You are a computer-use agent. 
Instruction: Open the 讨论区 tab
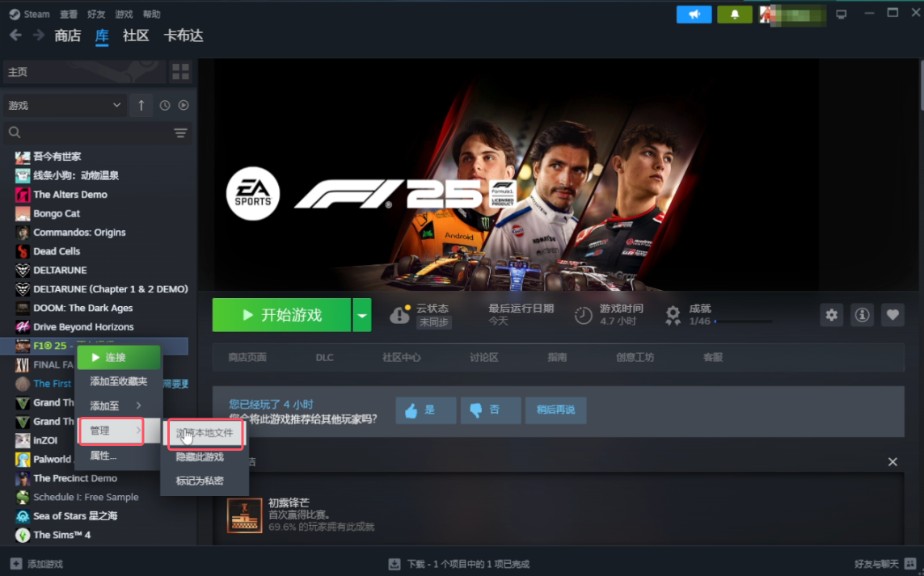pyautogui.click(x=483, y=358)
